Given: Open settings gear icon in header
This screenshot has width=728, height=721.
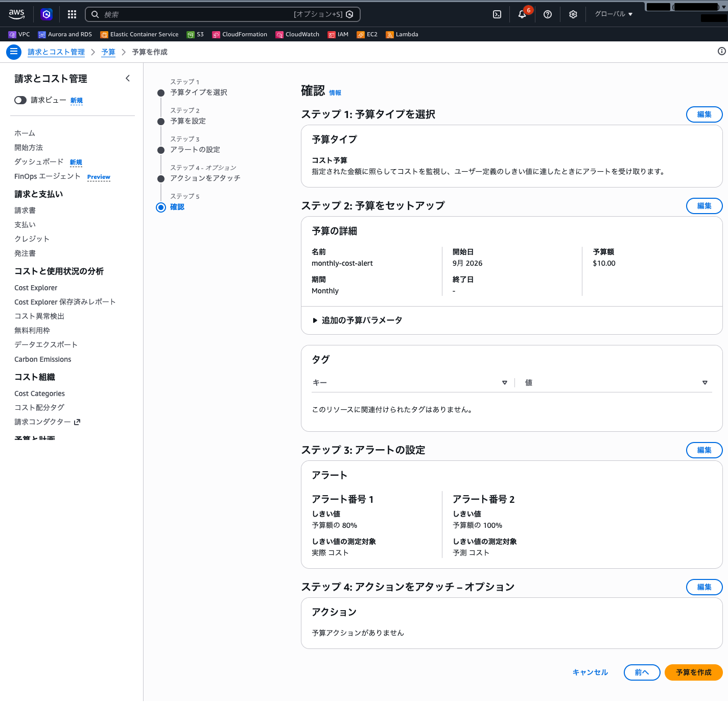Looking at the screenshot, I should pyautogui.click(x=573, y=14).
